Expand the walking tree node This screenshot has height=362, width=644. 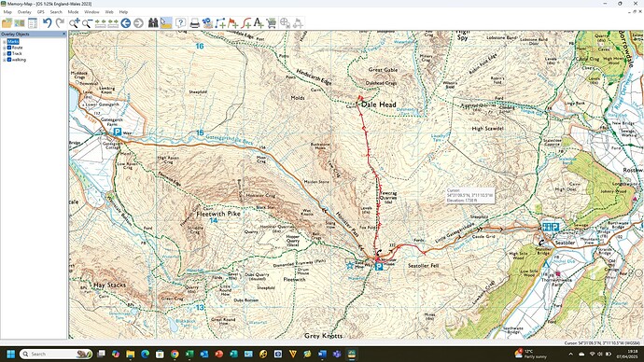click(x=4, y=60)
